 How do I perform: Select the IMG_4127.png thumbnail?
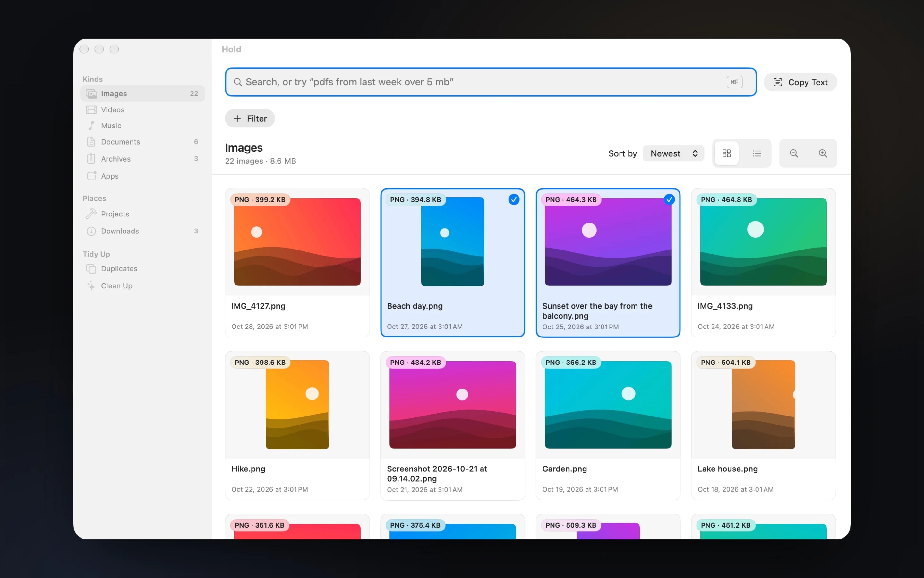pos(297,242)
